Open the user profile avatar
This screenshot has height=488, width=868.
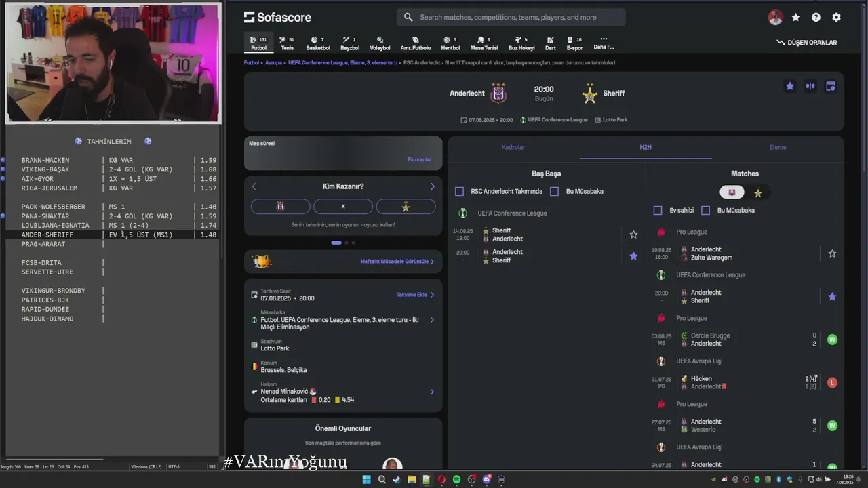click(x=775, y=18)
